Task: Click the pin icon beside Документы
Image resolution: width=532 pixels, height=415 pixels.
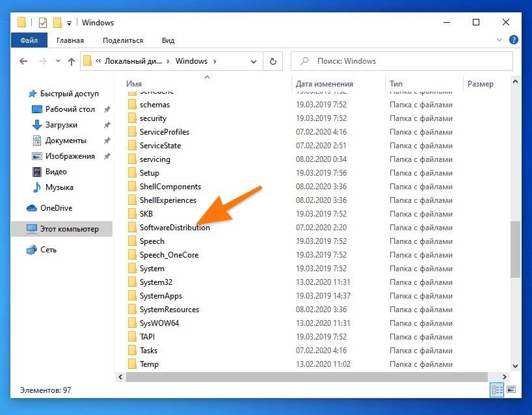Action: click(107, 141)
